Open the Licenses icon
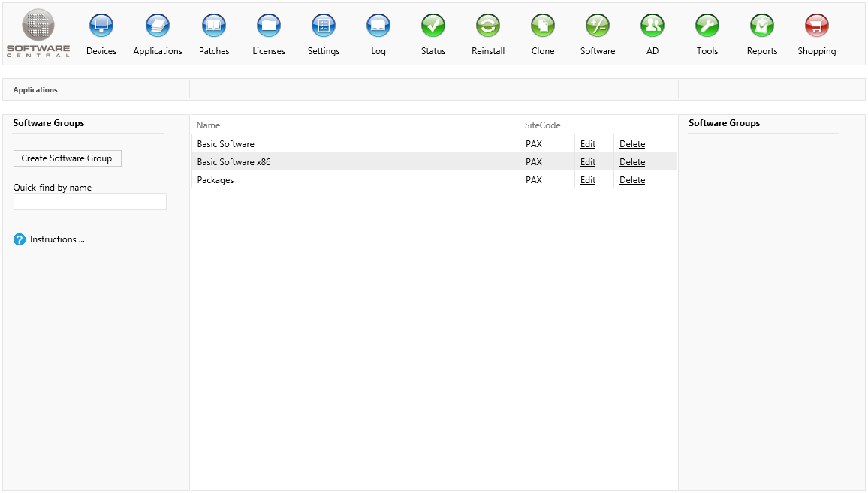The width and height of the screenshot is (868, 493). click(269, 26)
